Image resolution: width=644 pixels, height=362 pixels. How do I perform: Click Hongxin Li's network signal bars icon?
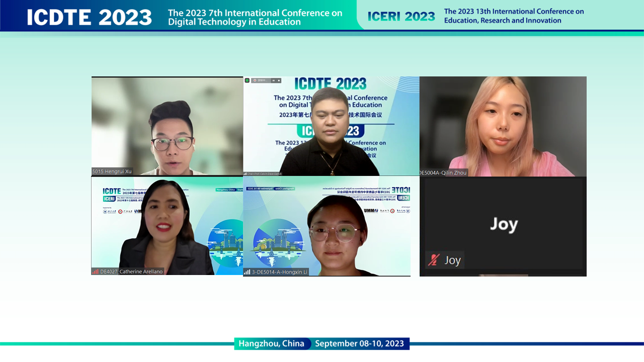tap(247, 272)
